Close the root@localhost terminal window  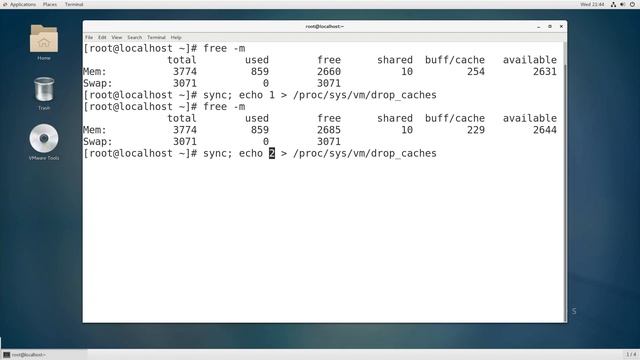click(x=561, y=27)
